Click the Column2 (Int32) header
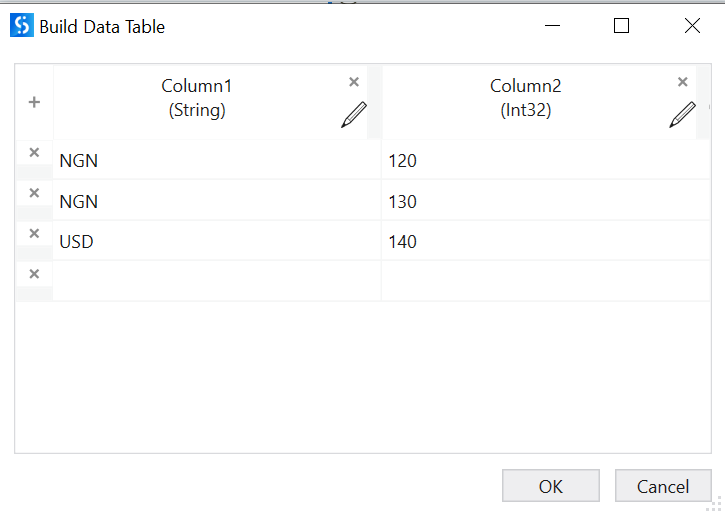The width and height of the screenshot is (725, 515). click(526, 99)
